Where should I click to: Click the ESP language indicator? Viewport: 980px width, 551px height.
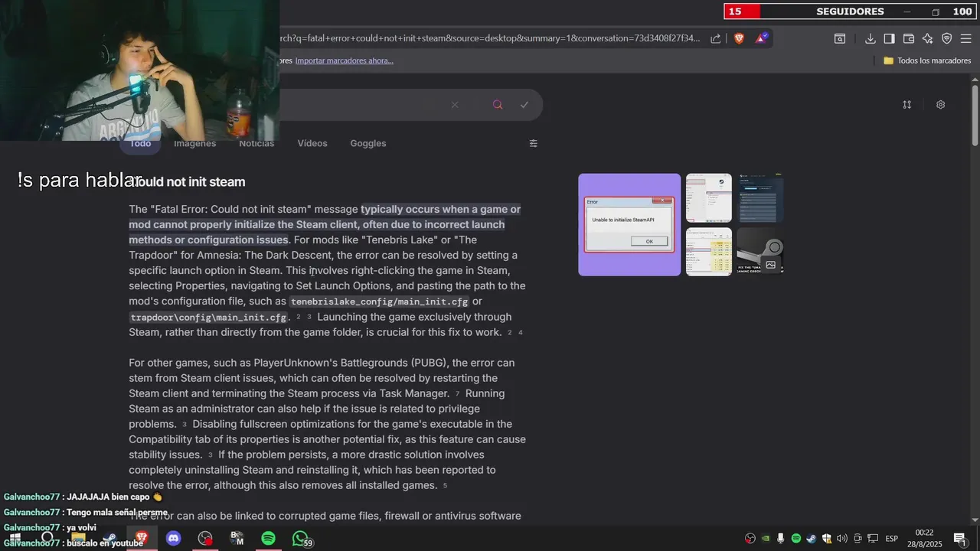pyautogui.click(x=892, y=539)
